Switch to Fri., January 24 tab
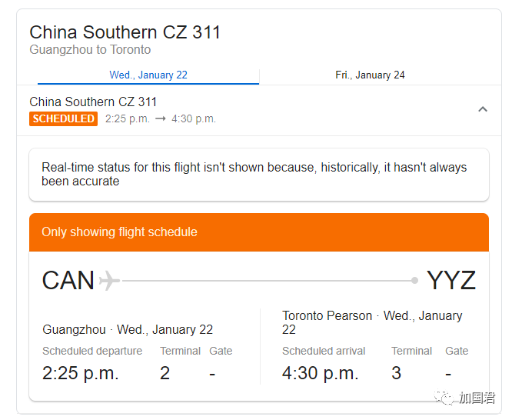The height and width of the screenshot is (420, 512). (x=370, y=75)
